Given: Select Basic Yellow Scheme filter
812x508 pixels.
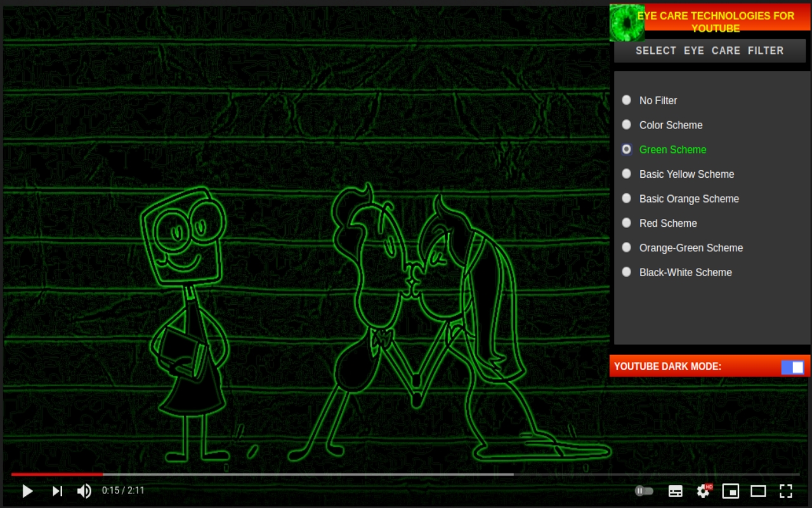Looking at the screenshot, I should pyautogui.click(x=627, y=174).
